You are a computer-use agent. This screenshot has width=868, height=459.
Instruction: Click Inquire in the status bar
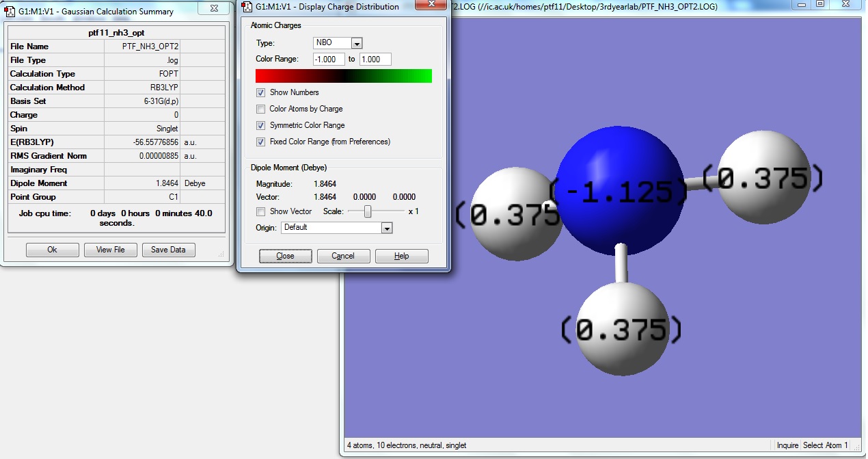click(787, 445)
